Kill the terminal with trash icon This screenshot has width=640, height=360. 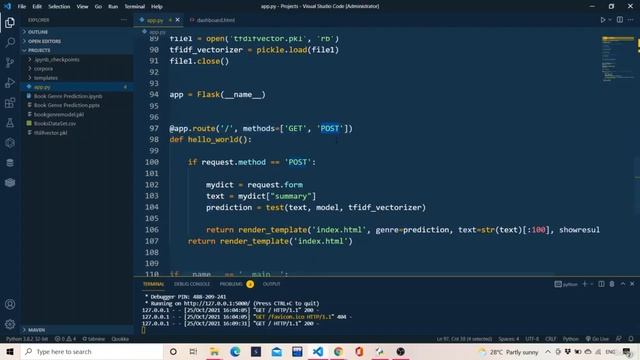tap(612, 284)
